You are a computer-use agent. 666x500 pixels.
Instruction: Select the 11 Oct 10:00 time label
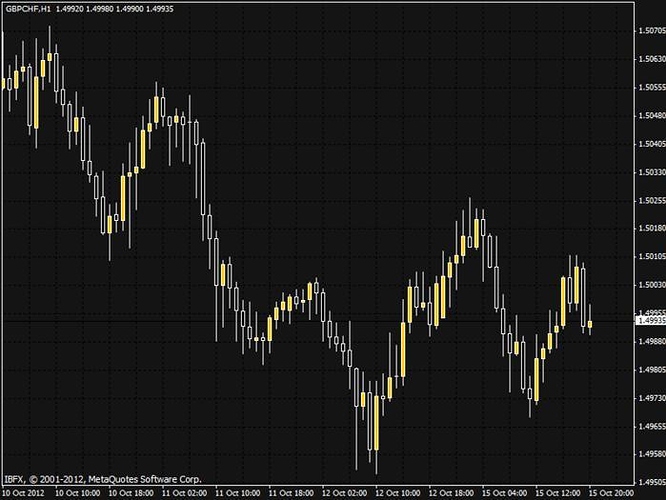[x=237, y=493]
